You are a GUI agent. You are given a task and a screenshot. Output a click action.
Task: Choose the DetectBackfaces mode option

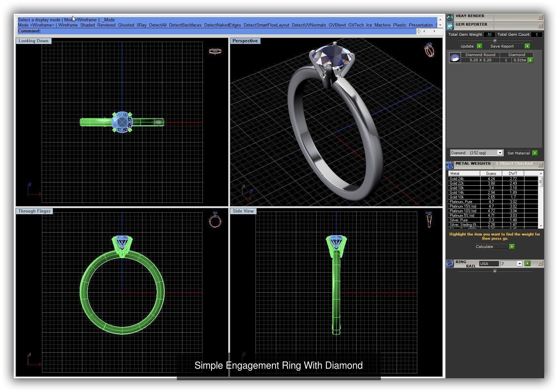185,25
